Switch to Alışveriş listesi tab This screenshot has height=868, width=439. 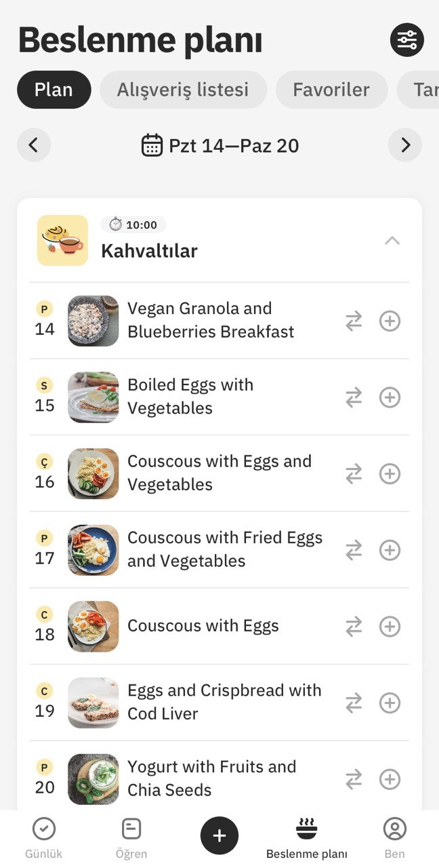tap(183, 90)
